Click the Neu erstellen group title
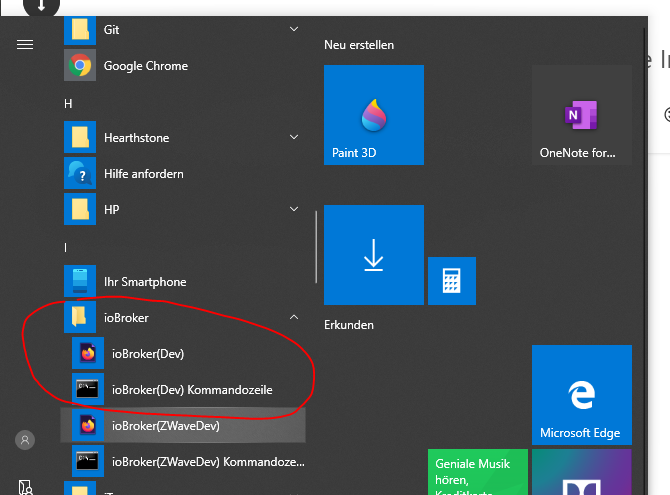This screenshot has height=495, width=670. [x=359, y=45]
